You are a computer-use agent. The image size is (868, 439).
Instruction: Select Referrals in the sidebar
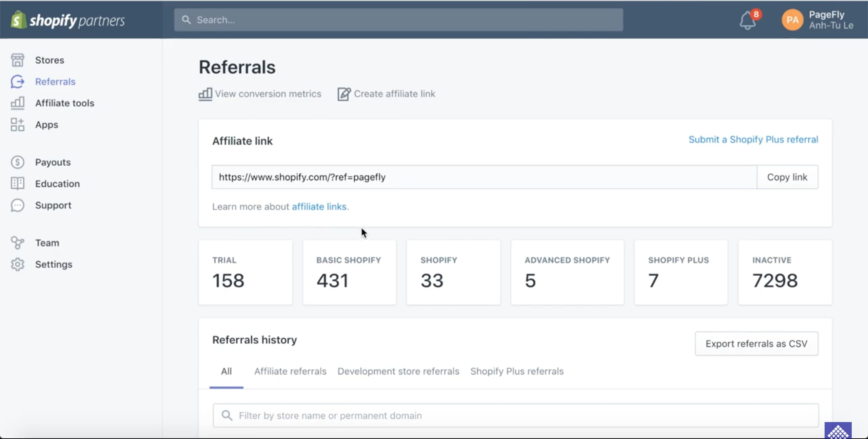(x=55, y=82)
